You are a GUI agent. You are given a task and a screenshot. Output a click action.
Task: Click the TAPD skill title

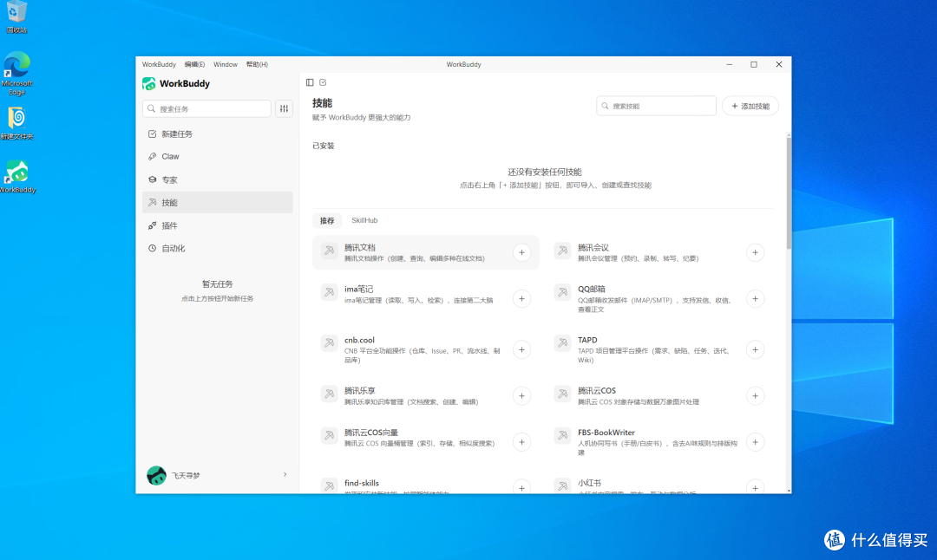tap(587, 340)
